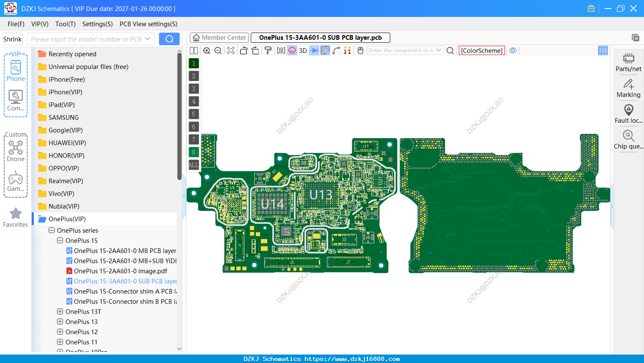Switch to the Member Center tab

coord(219,38)
